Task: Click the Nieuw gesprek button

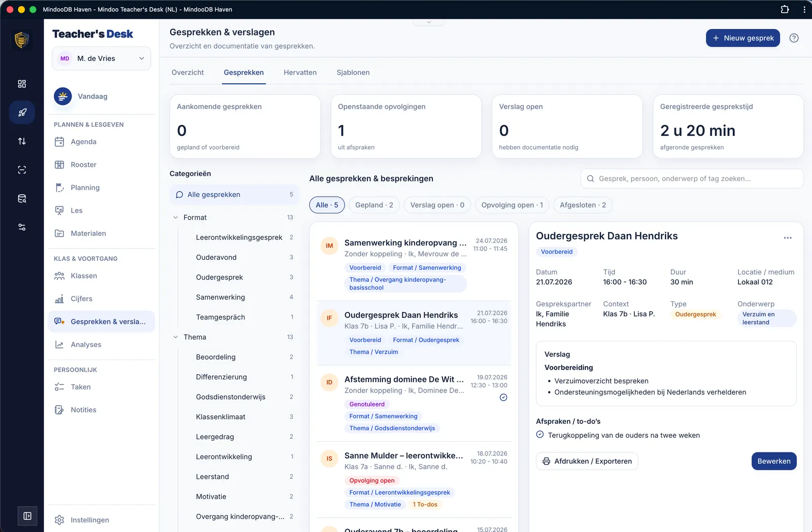Action: tap(742, 38)
